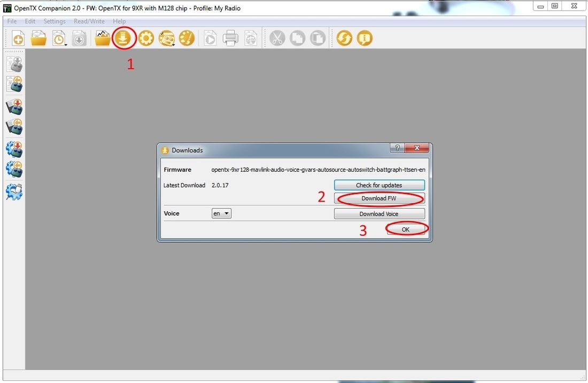Open the recent files clock dropdown
588x383 pixels.
pos(59,39)
